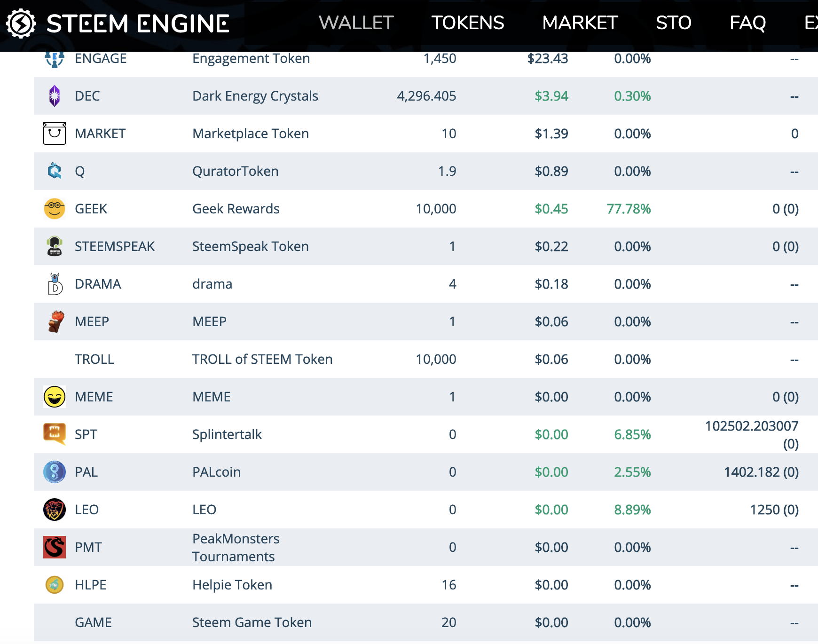Select the SPT token symbol
This screenshot has height=644, width=818.
tap(86, 434)
